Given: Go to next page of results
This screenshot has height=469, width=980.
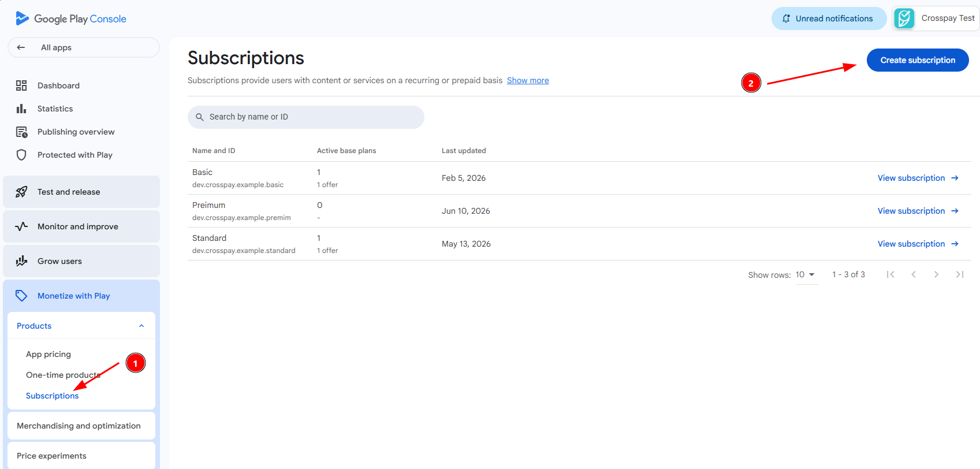Looking at the screenshot, I should point(936,274).
